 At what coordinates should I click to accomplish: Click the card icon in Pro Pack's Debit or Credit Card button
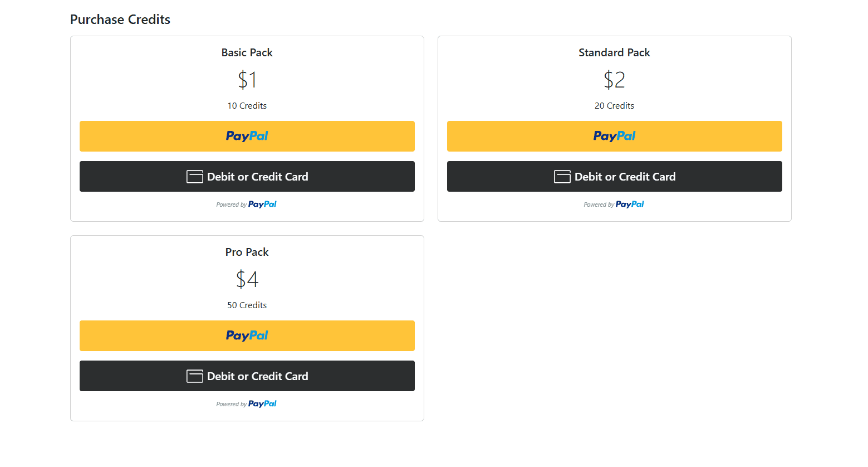coord(194,376)
